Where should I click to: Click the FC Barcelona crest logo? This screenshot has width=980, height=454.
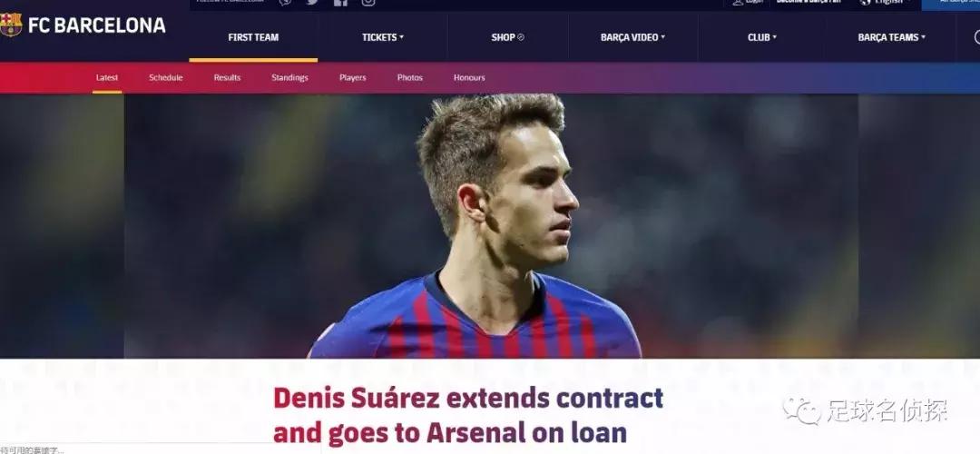click(10, 25)
